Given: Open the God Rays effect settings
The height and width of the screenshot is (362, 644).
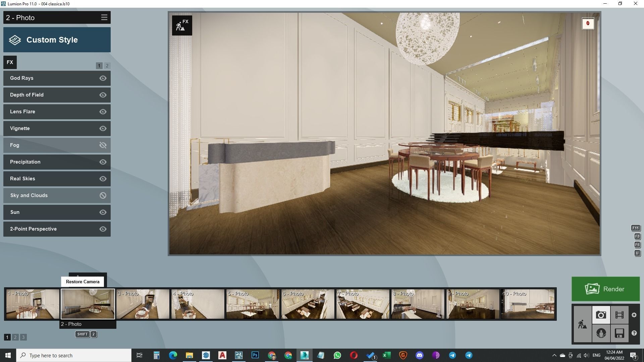Looking at the screenshot, I should coord(57,78).
